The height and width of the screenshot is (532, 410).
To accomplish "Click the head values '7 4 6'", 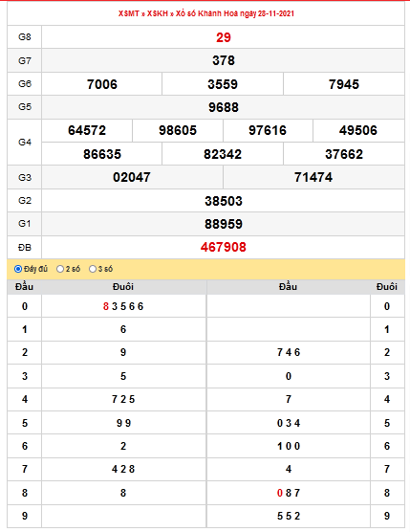I will click(x=289, y=352).
